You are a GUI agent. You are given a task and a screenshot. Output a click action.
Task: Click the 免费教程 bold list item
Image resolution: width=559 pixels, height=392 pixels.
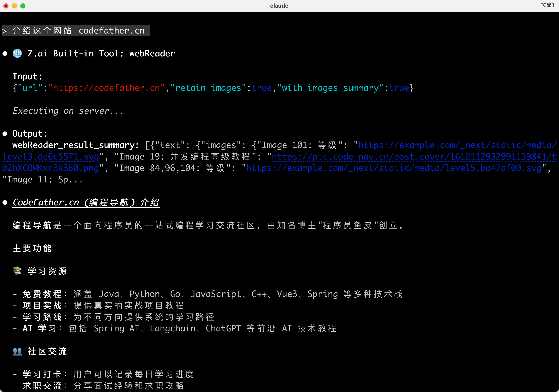pos(42,294)
